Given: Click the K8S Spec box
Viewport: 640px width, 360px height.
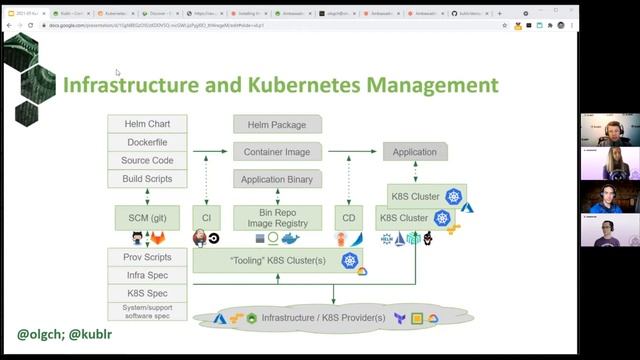Looking at the screenshot, I should [x=147, y=293].
